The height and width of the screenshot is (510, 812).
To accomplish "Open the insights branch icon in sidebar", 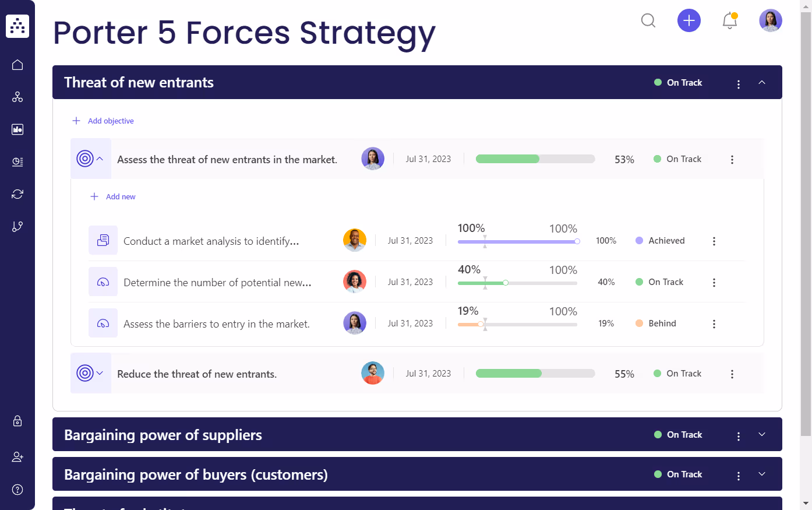I will click(x=17, y=226).
